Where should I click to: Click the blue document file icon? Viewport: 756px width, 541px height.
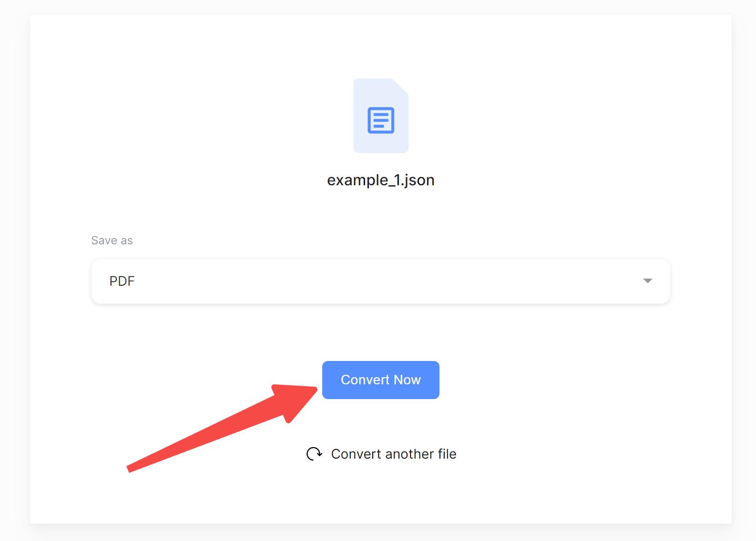tap(380, 116)
